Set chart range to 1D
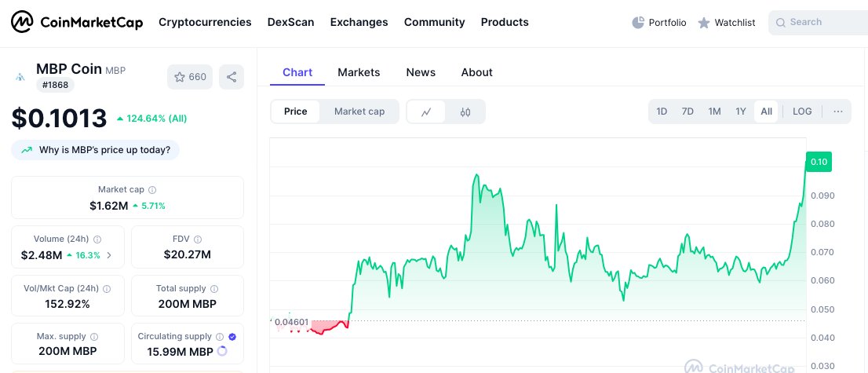This screenshot has height=373, width=868. [x=662, y=112]
